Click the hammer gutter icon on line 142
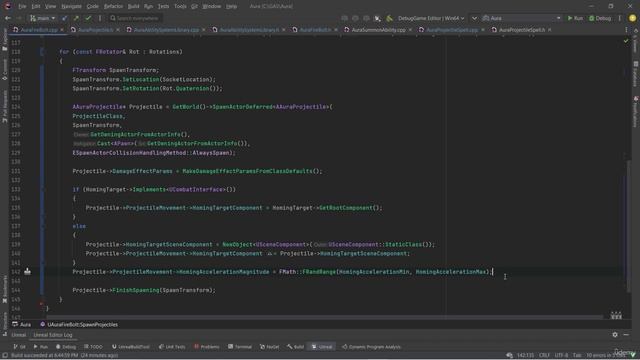 pos(27,271)
